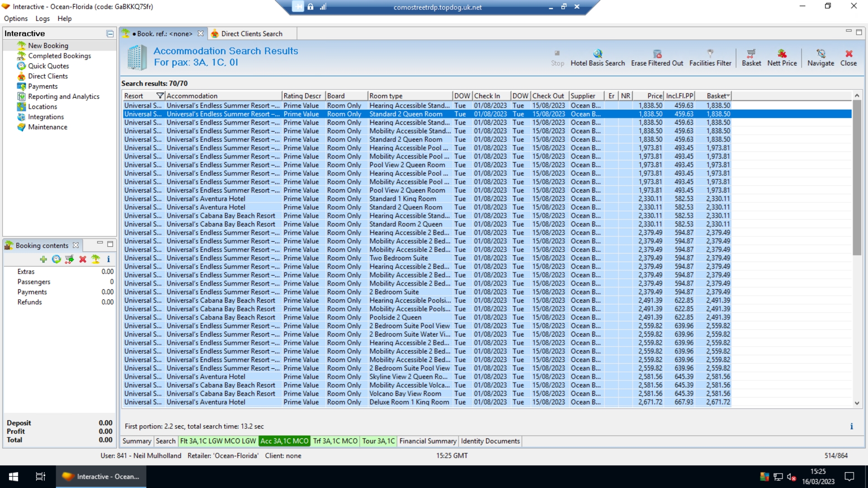The image size is (868, 488).
Task: Open the Basket from toolbar
Action: click(751, 54)
